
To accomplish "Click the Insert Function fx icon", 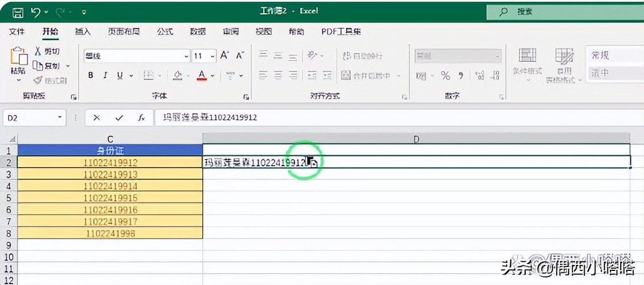I will 142,117.
